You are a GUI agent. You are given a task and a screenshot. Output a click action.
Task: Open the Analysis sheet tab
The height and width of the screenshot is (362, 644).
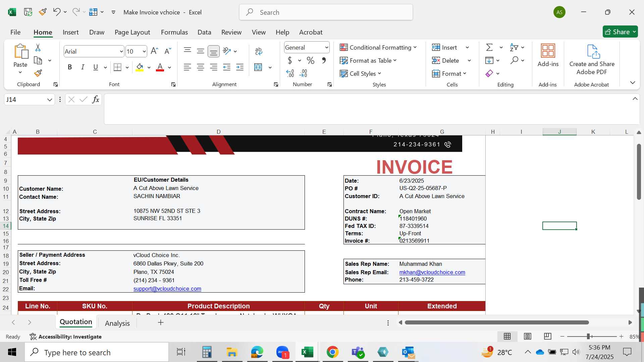[x=117, y=323]
